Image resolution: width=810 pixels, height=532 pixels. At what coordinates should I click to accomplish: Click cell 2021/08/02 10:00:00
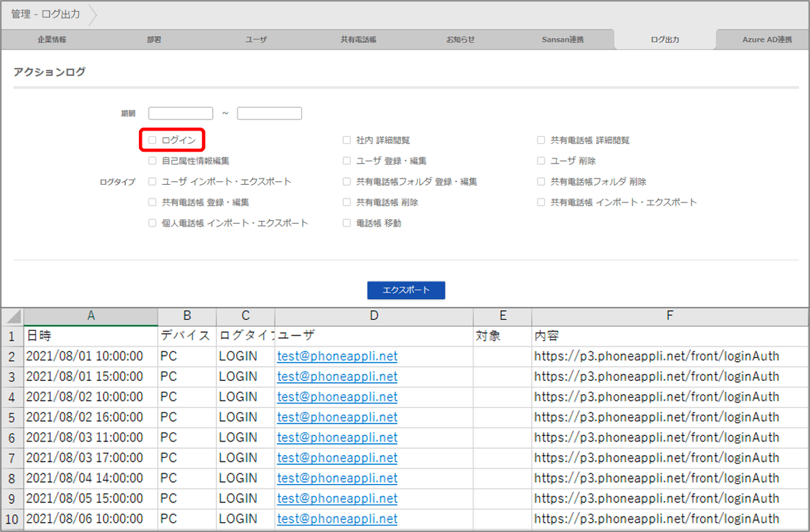[91, 397]
